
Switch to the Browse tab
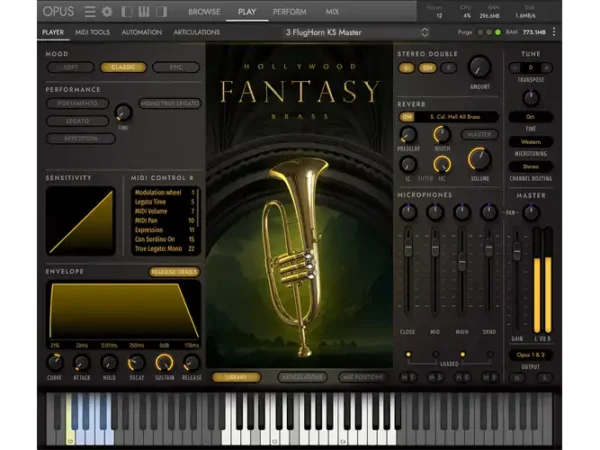[x=204, y=12]
